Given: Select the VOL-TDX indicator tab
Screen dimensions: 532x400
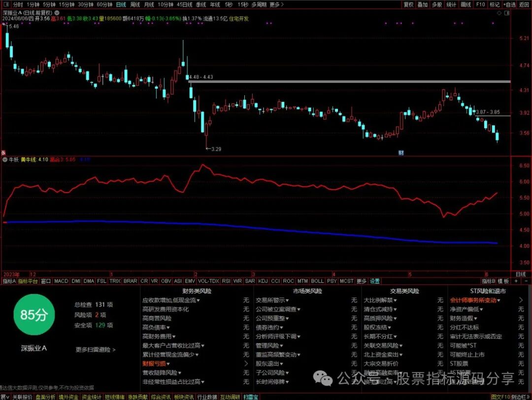Looking at the screenshot, I should tap(208, 281).
